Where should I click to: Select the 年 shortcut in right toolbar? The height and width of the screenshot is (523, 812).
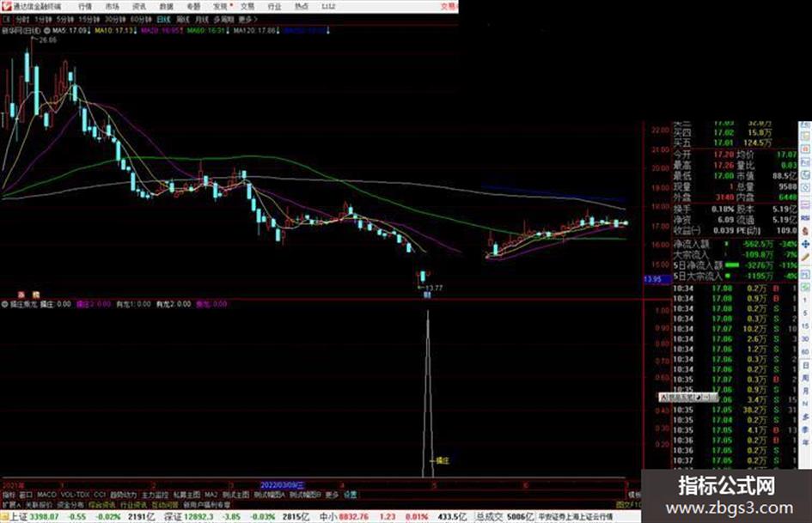(x=805, y=443)
